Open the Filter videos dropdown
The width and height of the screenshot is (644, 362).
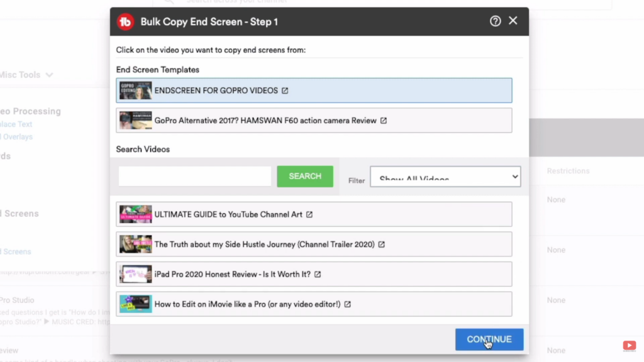click(445, 177)
